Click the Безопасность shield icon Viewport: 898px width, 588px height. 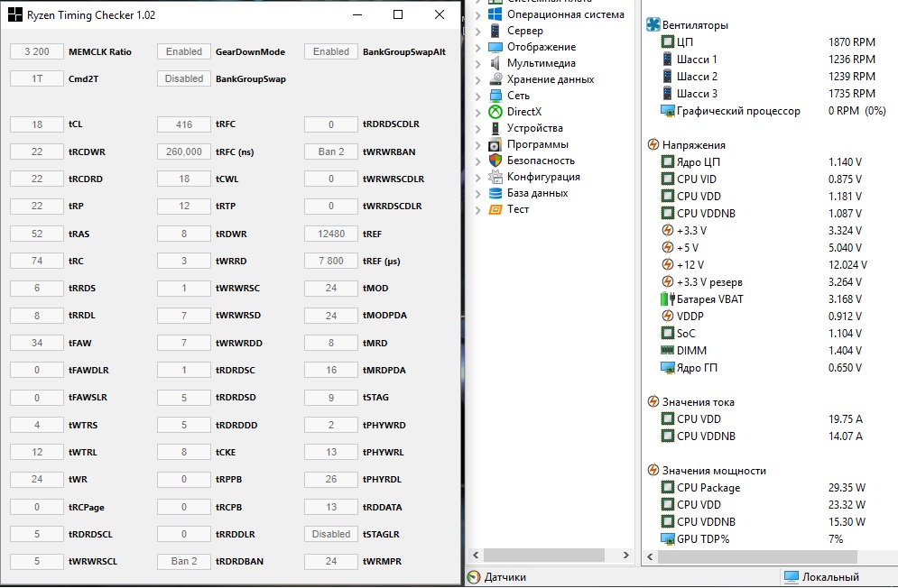(x=495, y=161)
